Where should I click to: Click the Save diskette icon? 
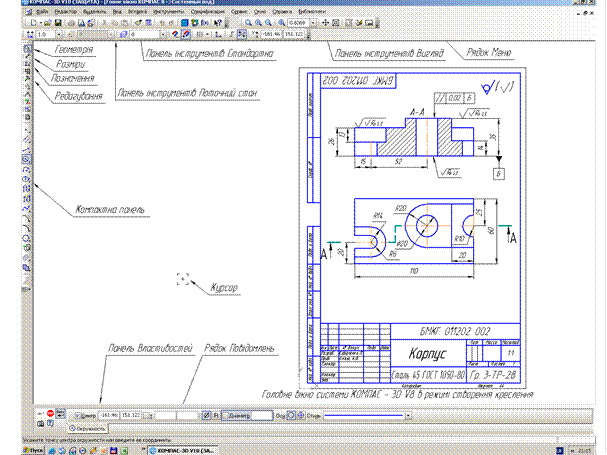coord(58,23)
